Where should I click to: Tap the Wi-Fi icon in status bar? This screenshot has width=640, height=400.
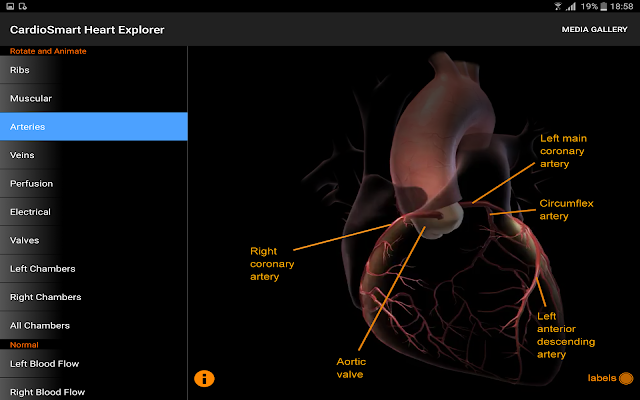click(x=558, y=6)
